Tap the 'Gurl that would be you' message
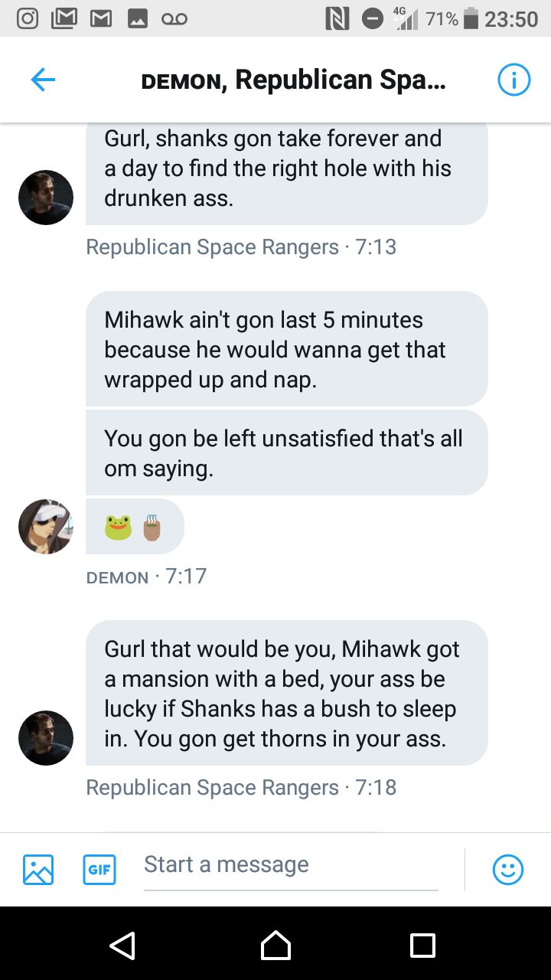Viewport: 551px width, 980px height. click(286, 694)
